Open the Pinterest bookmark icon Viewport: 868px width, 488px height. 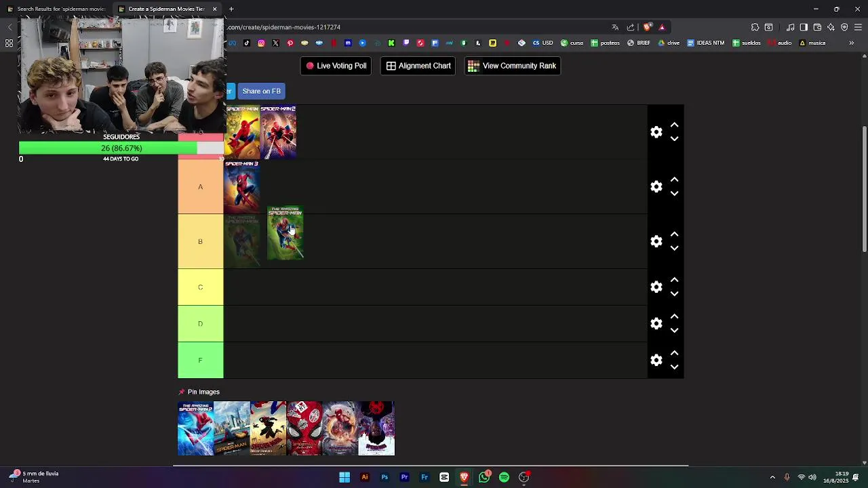point(290,43)
